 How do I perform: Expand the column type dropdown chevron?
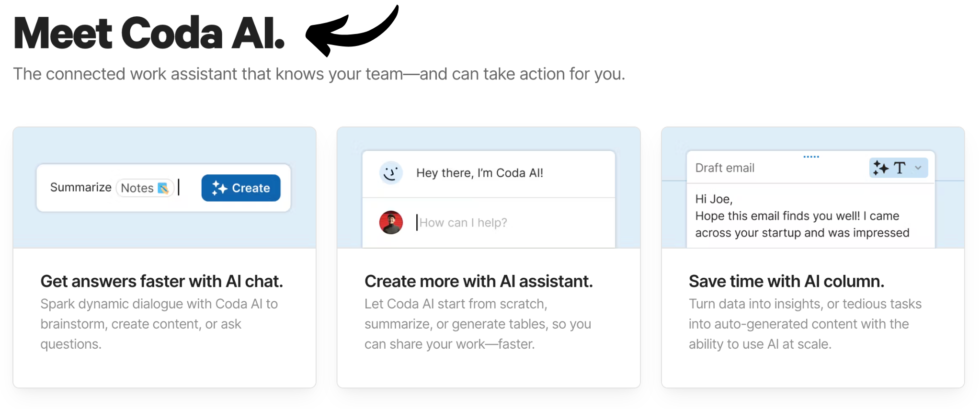(918, 168)
